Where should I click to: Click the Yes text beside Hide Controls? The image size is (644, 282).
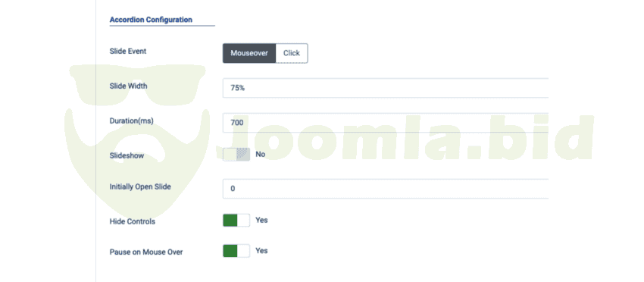pos(261,221)
